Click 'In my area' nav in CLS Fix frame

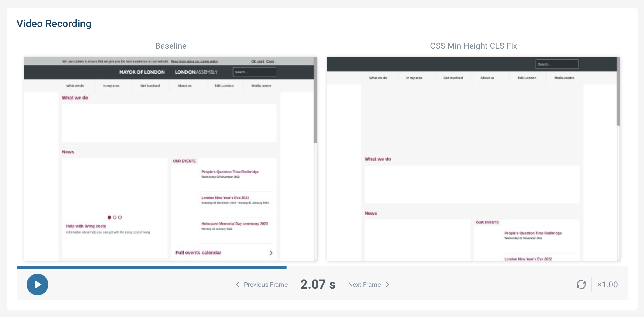point(414,78)
